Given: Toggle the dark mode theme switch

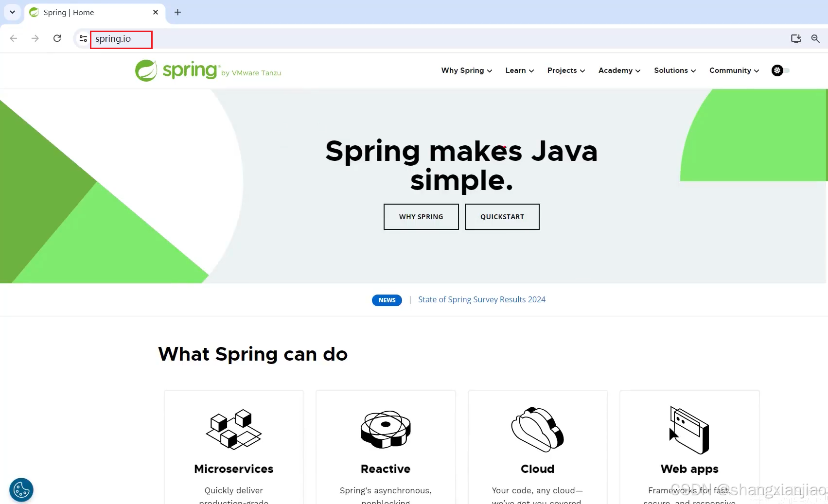Looking at the screenshot, I should (x=780, y=70).
